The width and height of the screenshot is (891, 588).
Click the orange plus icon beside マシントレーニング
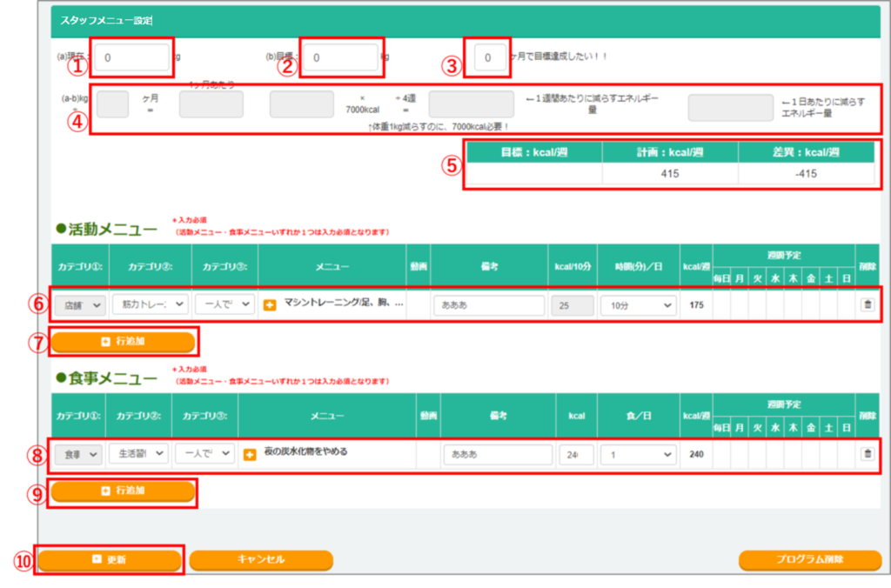pyautogui.click(x=270, y=305)
